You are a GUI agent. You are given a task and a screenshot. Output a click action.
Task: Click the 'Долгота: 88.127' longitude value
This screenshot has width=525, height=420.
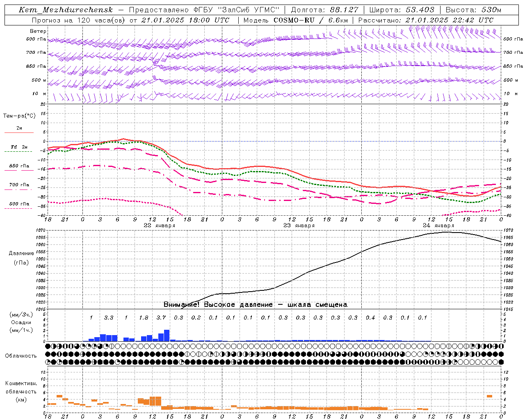tap(324, 10)
